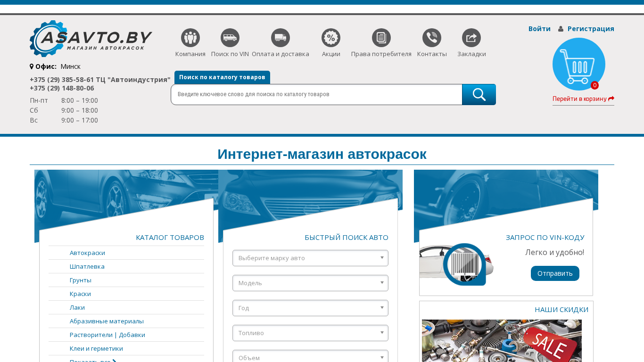
Task: Click the VIN barcode car image
Action: [x=456, y=264]
